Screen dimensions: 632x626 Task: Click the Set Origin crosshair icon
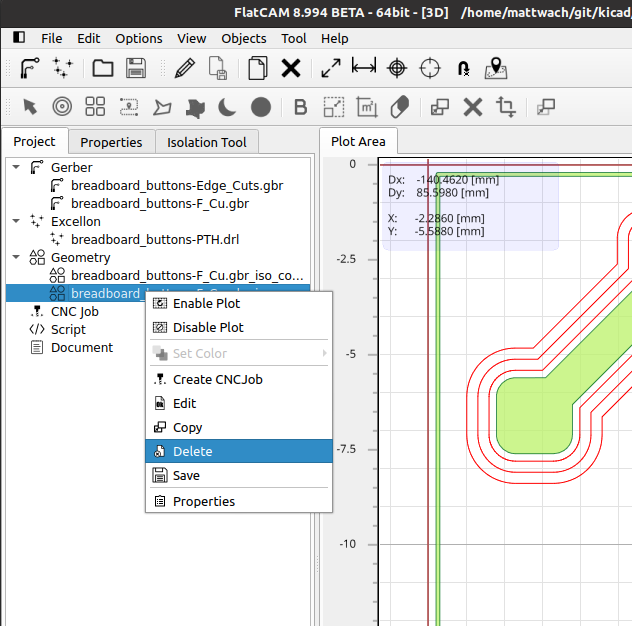[397, 68]
